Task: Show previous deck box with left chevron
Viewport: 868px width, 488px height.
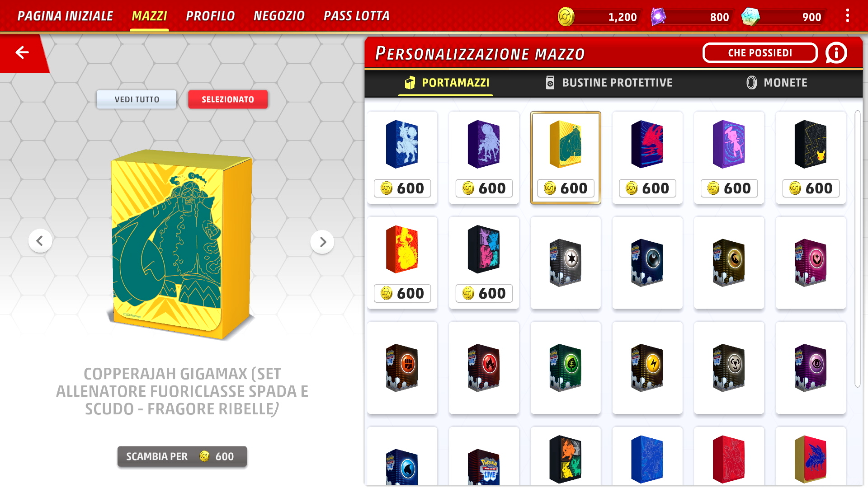Action: 40,241
